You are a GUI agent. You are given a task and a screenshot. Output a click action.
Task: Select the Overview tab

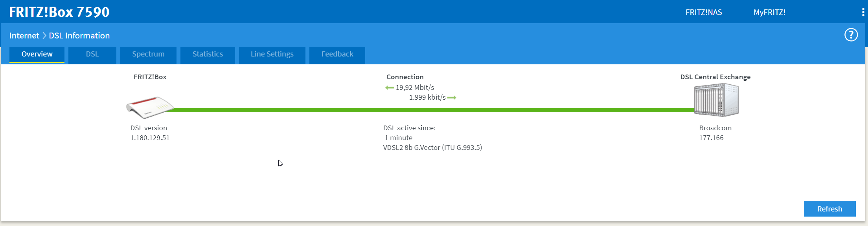point(37,54)
